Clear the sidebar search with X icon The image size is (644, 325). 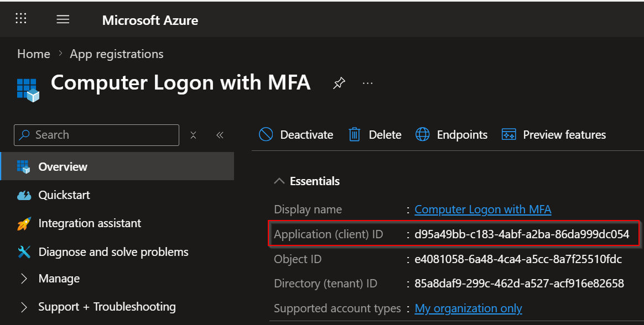point(193,135)
